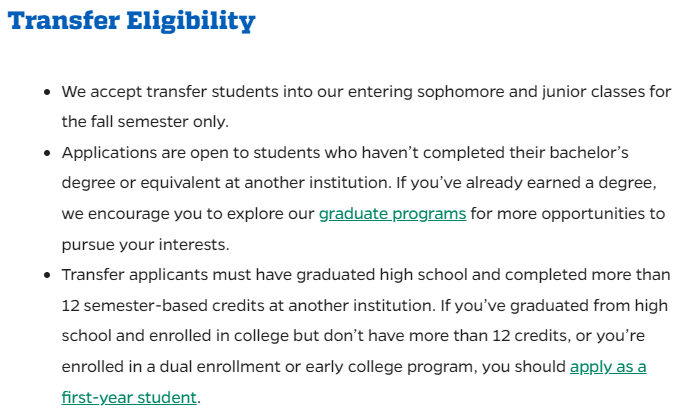Click the word 'Eligibility' in the heading
Screen dimensions: 687x413
[x=191, y=21]
